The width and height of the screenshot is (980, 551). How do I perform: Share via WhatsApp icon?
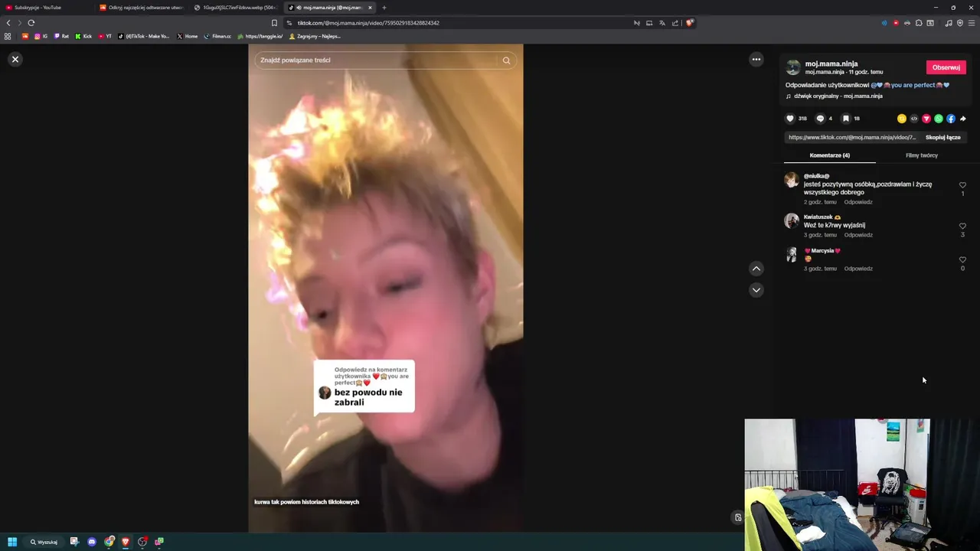point(939,119)
